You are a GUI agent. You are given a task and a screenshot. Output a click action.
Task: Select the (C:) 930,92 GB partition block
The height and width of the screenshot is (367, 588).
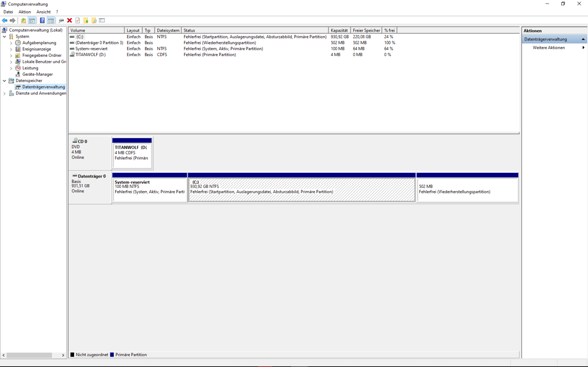(302, 187)
